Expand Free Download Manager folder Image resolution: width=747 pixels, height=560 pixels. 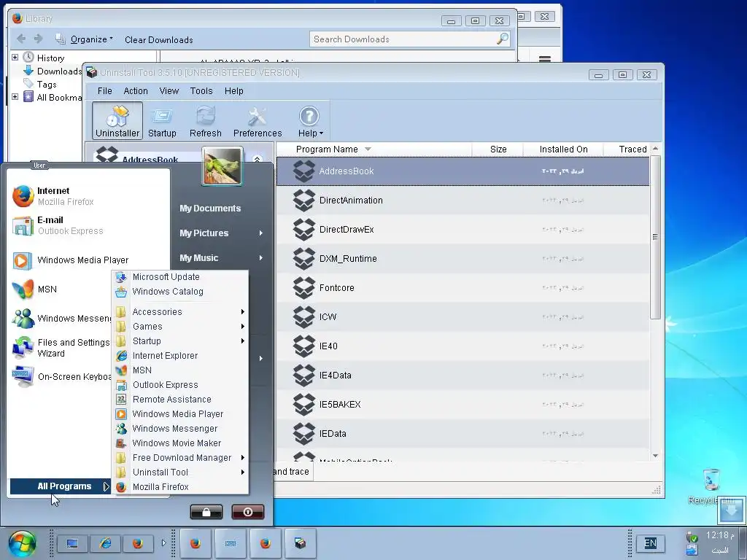click(180, 458)
